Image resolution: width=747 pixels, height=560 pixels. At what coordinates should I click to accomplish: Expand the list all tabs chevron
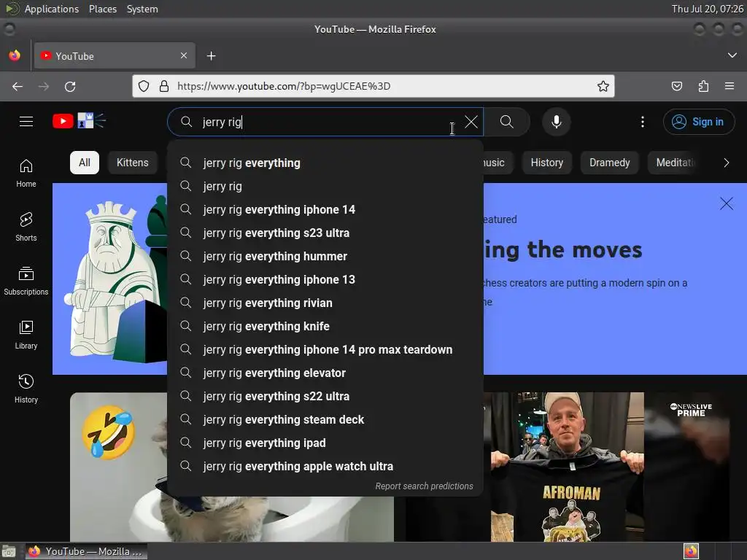point(732,55)
